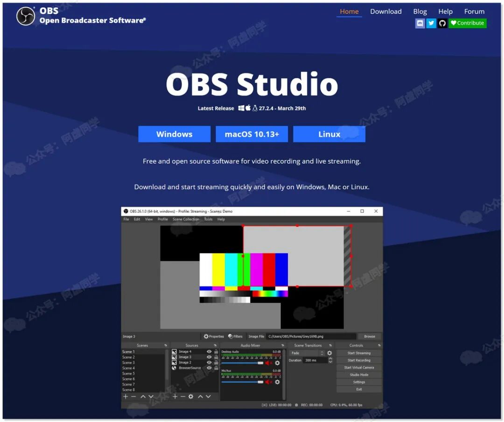Viewport: 504px width, 422px height.
Task: Click the Browse button for the image file
Action: pos(369,337)
